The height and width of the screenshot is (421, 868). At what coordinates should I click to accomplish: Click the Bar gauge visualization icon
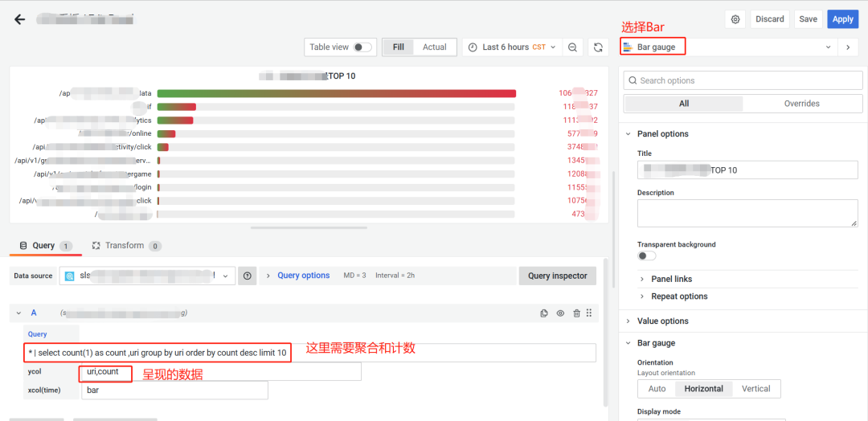pyautogui.click(x=628, y=47)
